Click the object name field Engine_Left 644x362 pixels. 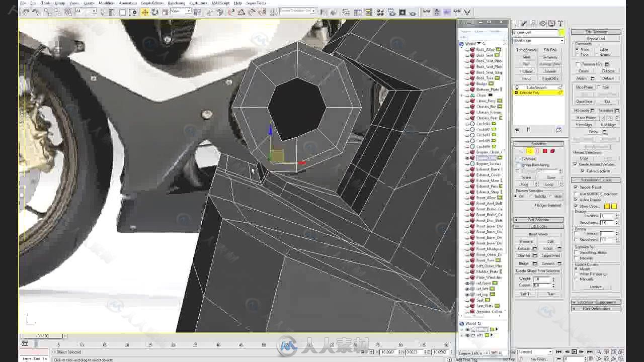[x=535, y=33]
